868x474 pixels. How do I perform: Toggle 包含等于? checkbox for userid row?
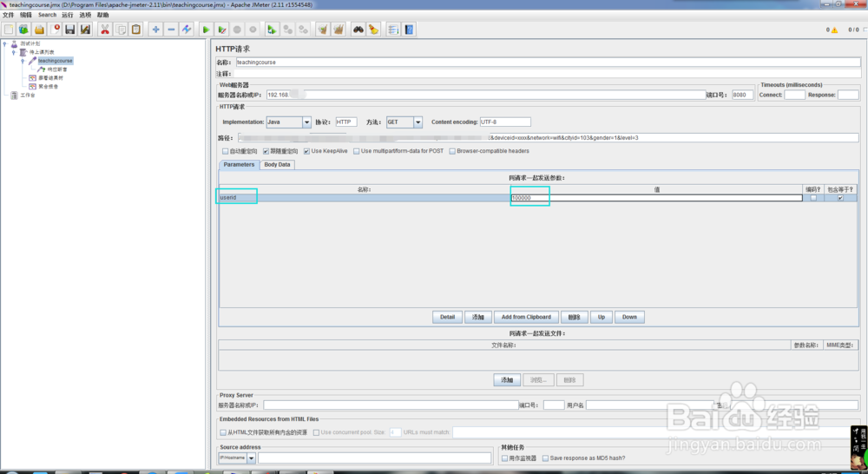pyautogui.click(x=840, y=198)
